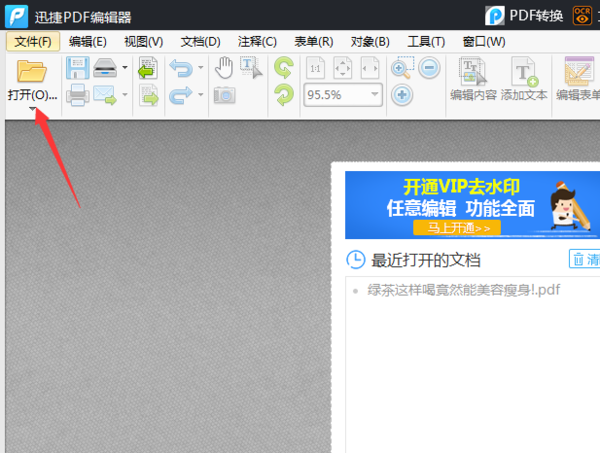Click the 马上开通>> VIP button
Viewport: 600px width, 453px height.
457,228
